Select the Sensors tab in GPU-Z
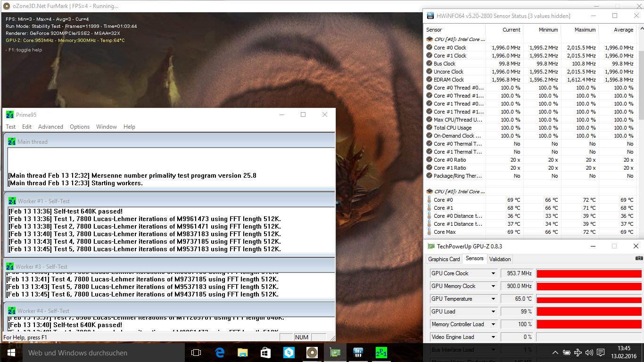 [x=474, y=259]
